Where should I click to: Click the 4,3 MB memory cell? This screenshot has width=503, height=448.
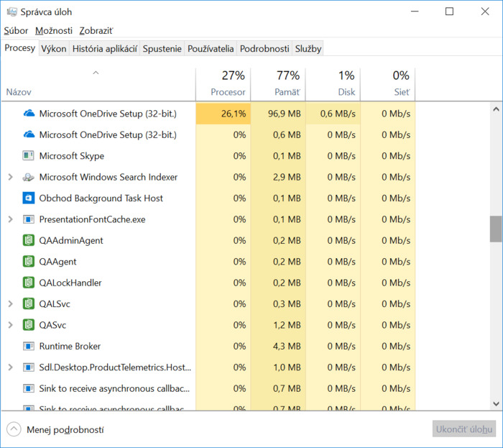pyautogui.click(x=278, y=346)
